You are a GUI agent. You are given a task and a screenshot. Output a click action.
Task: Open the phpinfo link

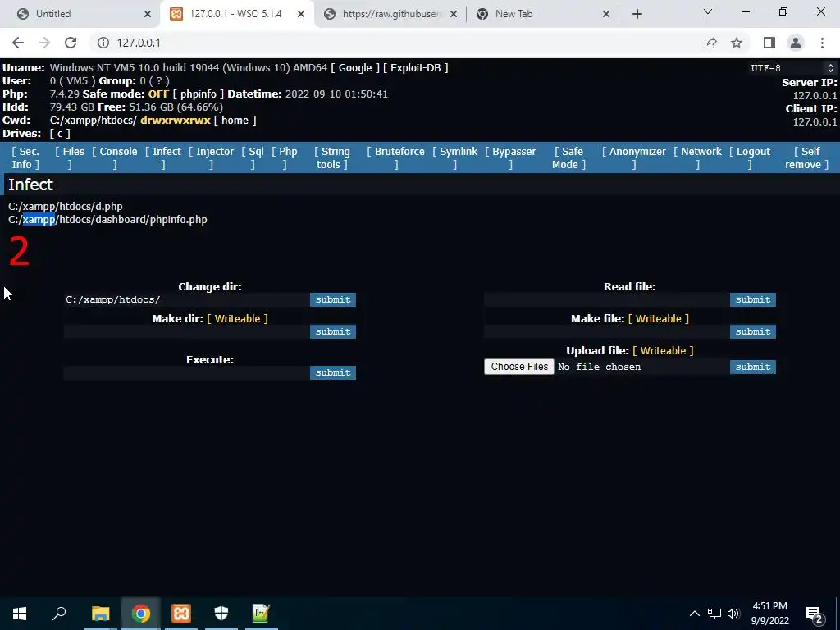coord(199,94)
